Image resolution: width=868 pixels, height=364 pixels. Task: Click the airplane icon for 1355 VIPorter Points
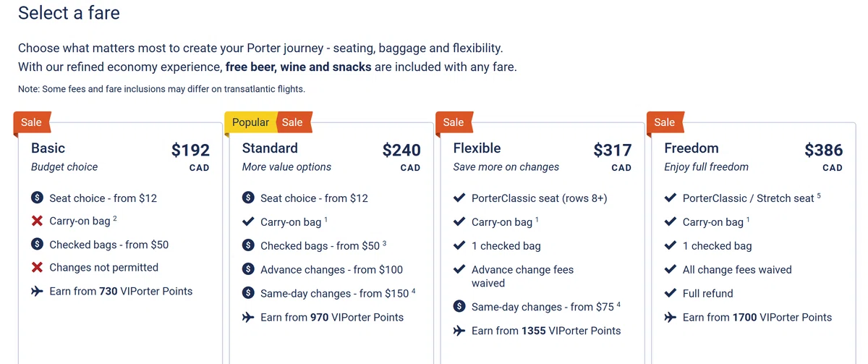tap(459, 331)
